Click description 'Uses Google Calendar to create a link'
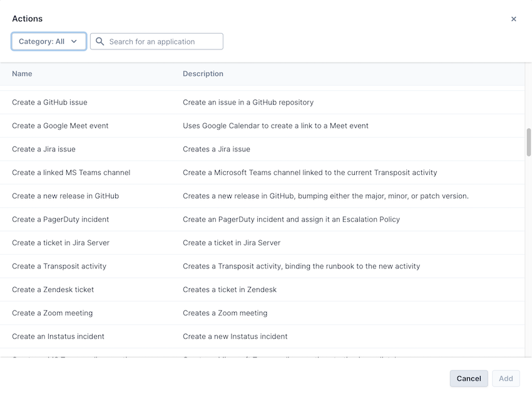532x398 pixels. [275, 126]
